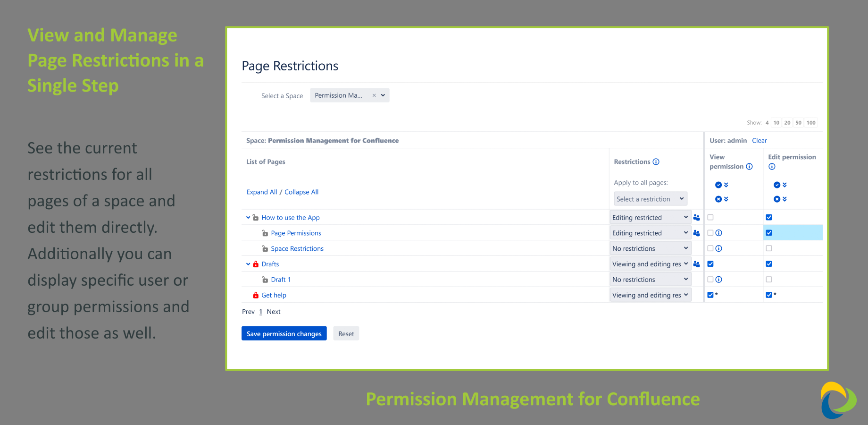Open restriction dropdown for Page Permissions
The image size is (868, 425).
tap(651, 233)
